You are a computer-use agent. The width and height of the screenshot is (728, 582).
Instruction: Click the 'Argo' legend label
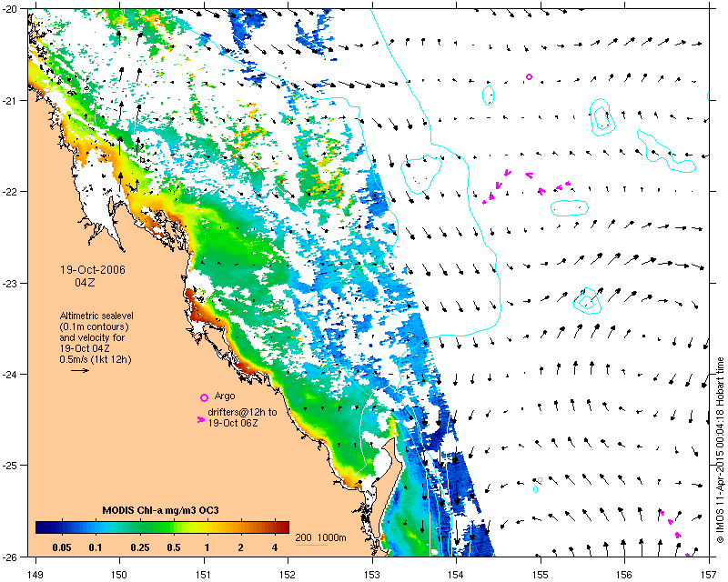(x=225, y=396)
